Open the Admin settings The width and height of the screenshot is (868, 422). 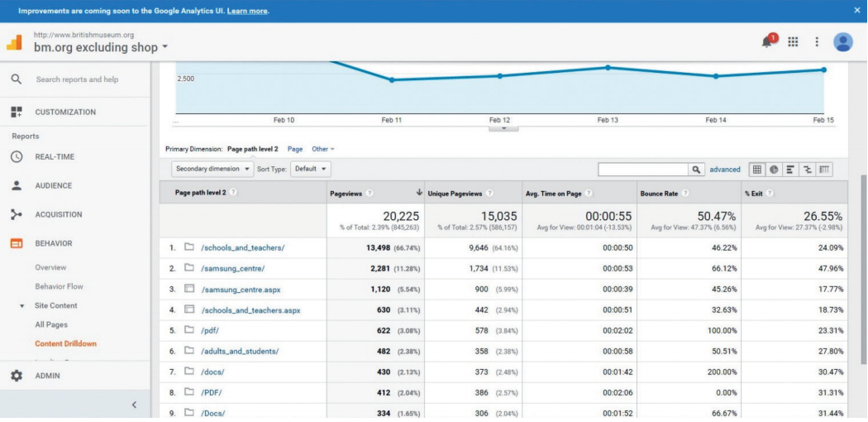tap(48, 376)
